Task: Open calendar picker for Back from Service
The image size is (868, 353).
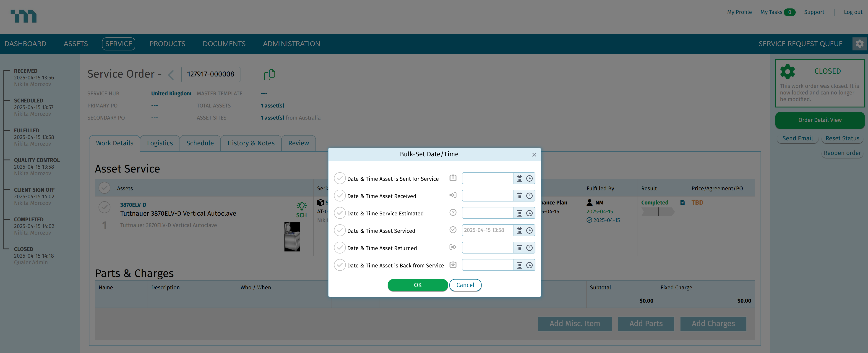Action: tap(519, 265)
